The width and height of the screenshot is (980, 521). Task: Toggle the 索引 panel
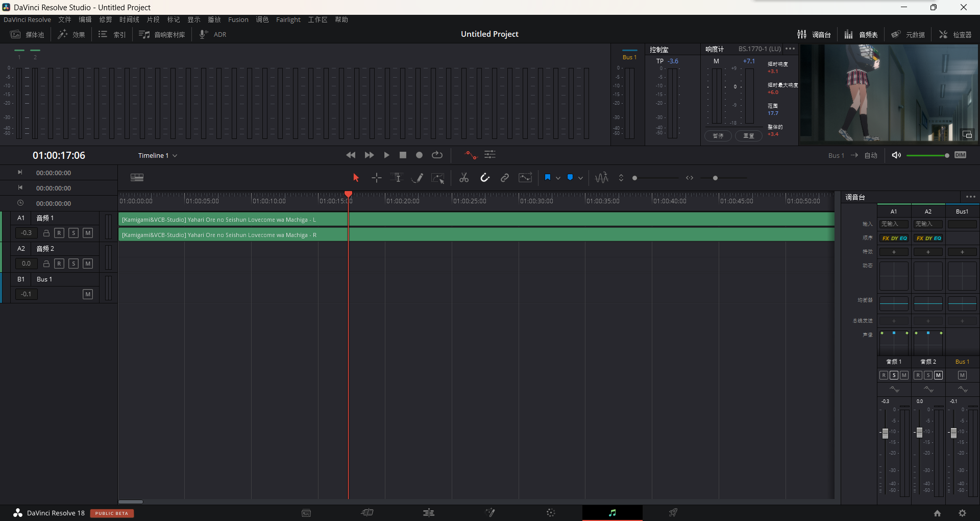(112, 35)
